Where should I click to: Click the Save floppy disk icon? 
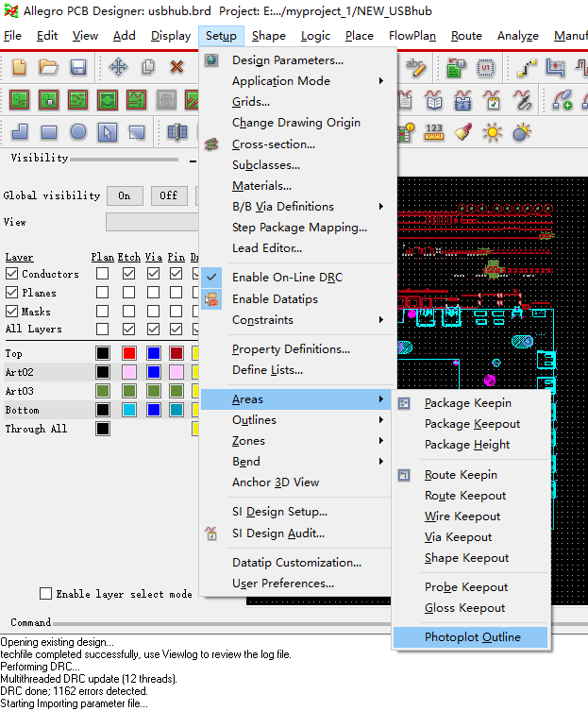[x=78, y=67]
